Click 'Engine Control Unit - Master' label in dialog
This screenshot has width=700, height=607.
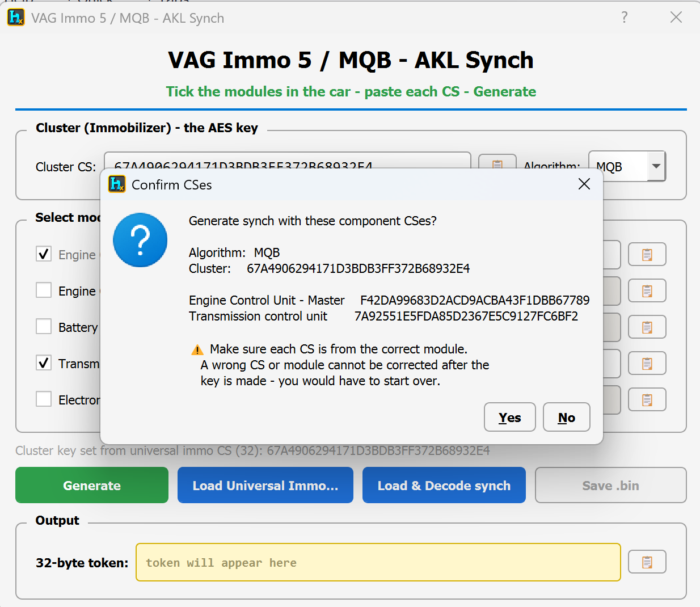(267, 300)
